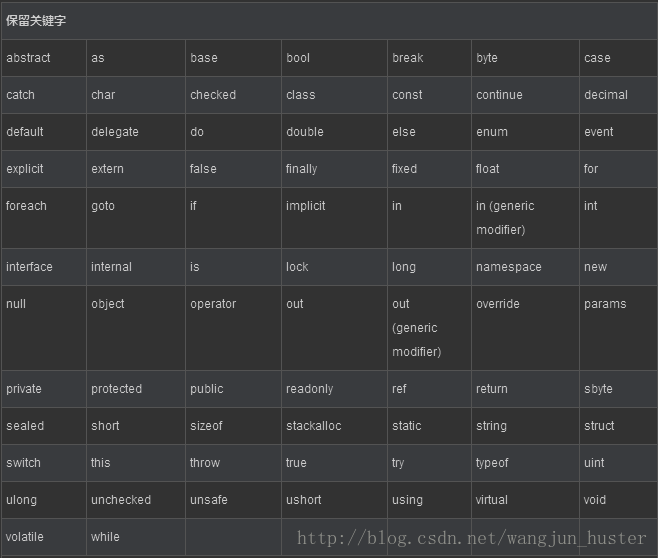Click the 'in (generic modifier)' cell
Image resolution: width=658 pixels, height=558 pixels.
(525, 218)
